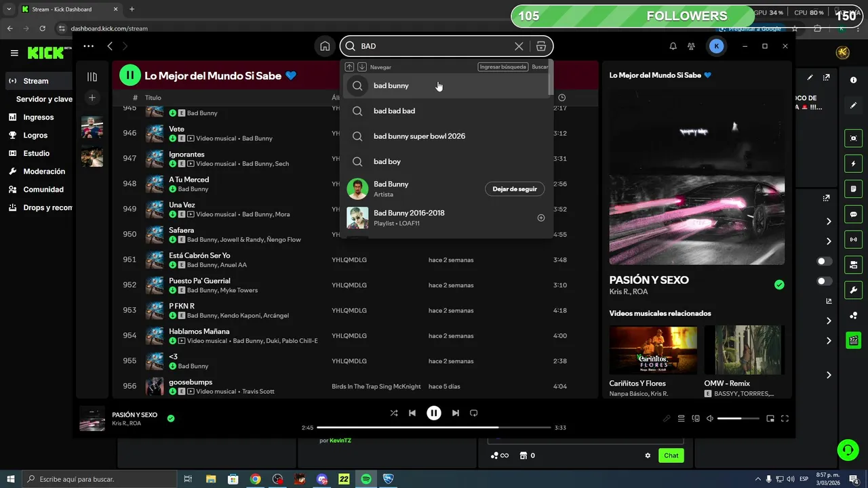Click 'Dejar de seguir' button
This screenshot has width=868, height=488.
pos(515,189)
